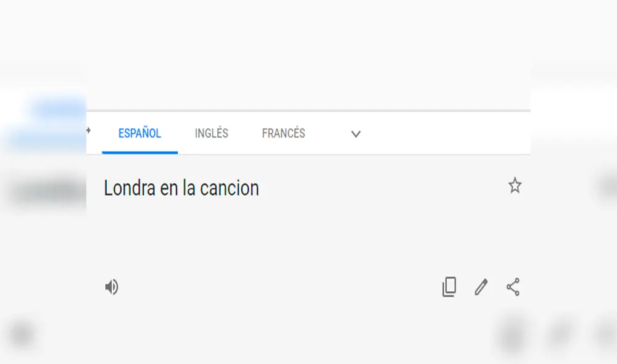
Task: Share the translation via the share icon
Action: 513,287
